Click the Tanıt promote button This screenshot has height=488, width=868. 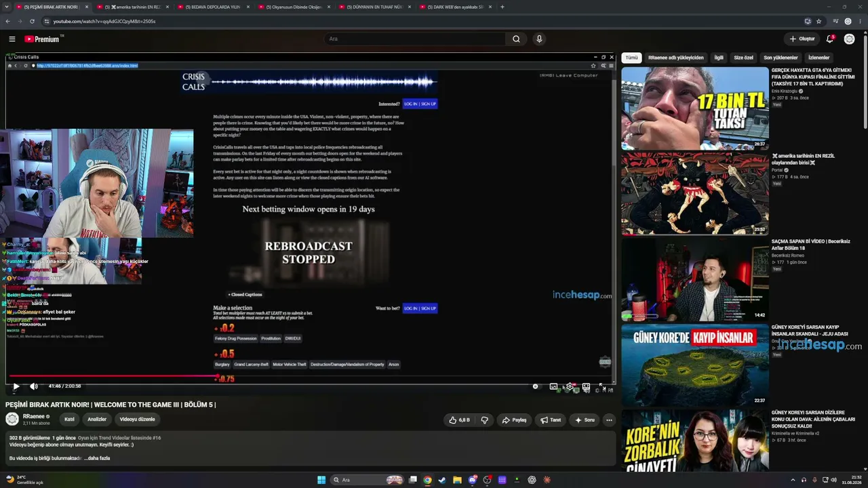click(x=550, y=420)
